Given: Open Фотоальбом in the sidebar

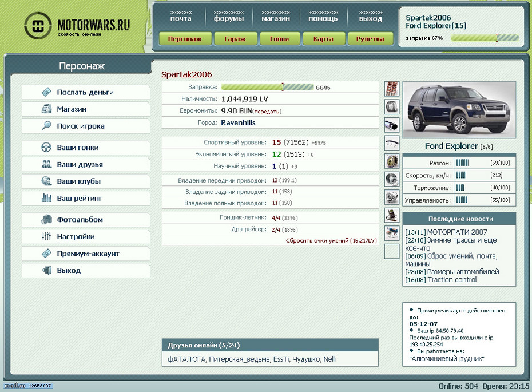Looking at the screenshot, I should tap(86, 220).
